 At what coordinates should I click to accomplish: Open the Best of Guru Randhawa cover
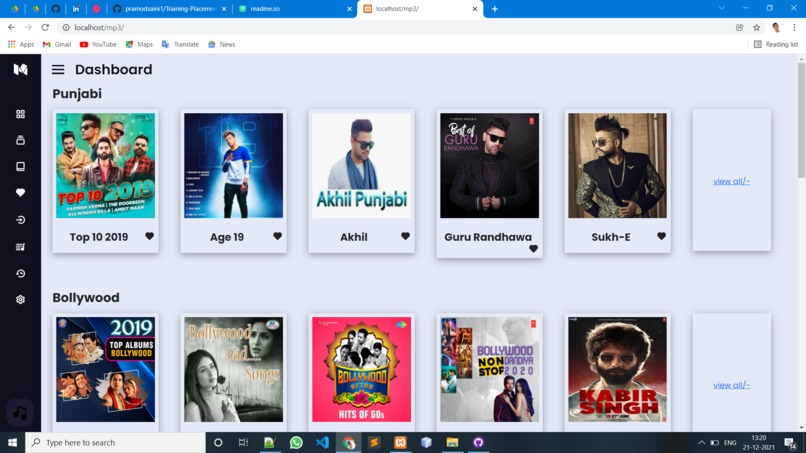coord(489,166)
